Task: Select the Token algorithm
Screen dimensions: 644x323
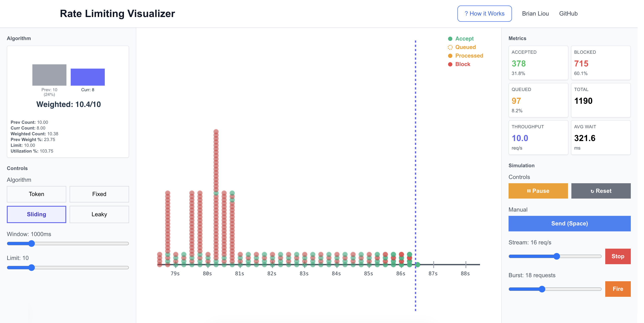Action: [36, 194]
